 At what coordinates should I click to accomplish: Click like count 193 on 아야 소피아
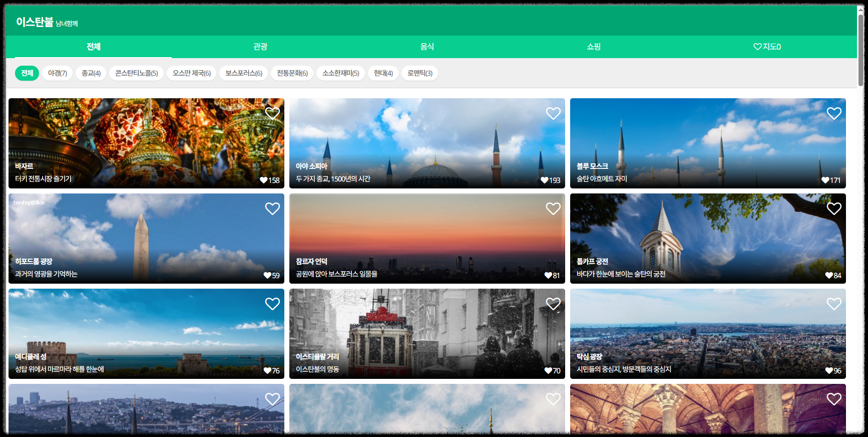click(x=551, y=180)
